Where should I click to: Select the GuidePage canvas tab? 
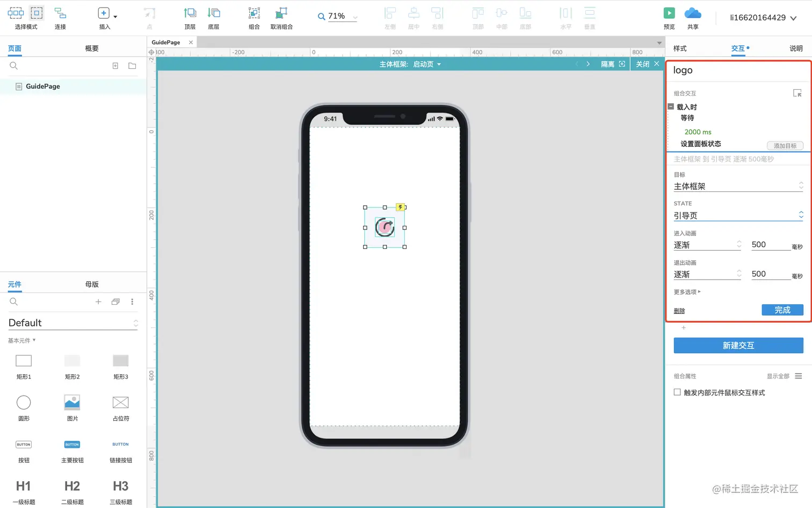pyautogui.click(x=166, y=42)
